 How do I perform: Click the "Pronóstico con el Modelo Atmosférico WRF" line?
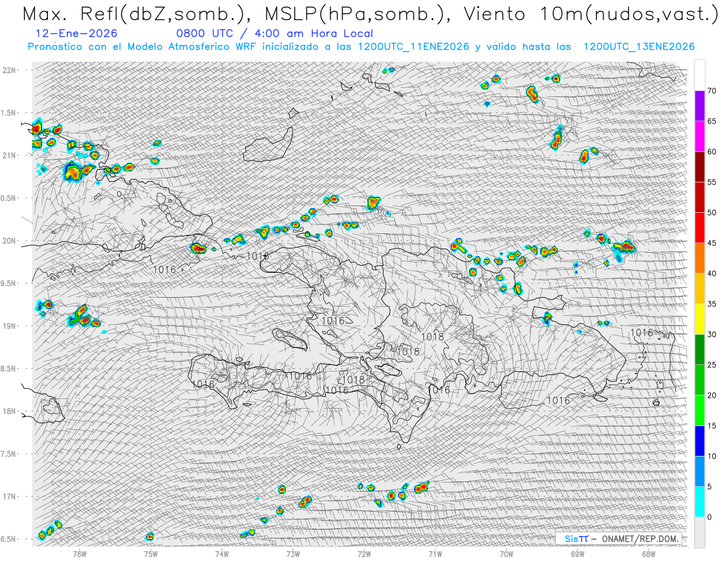[362, 47]
